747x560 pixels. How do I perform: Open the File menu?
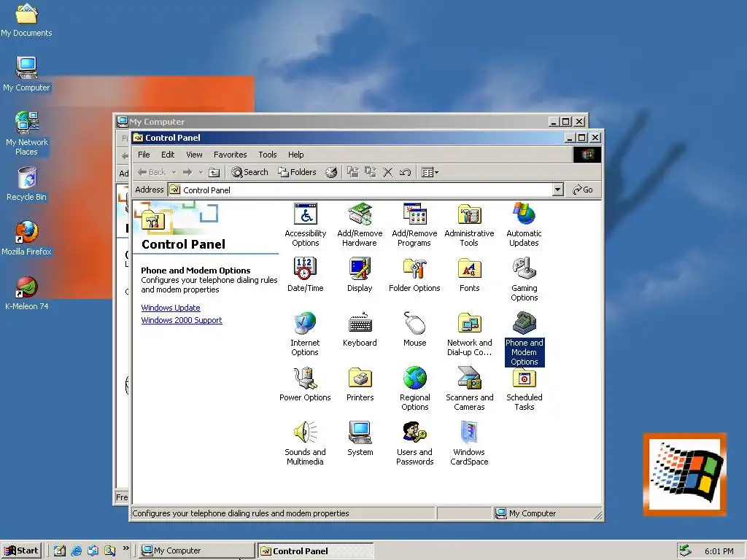click(x=144, y=155)
